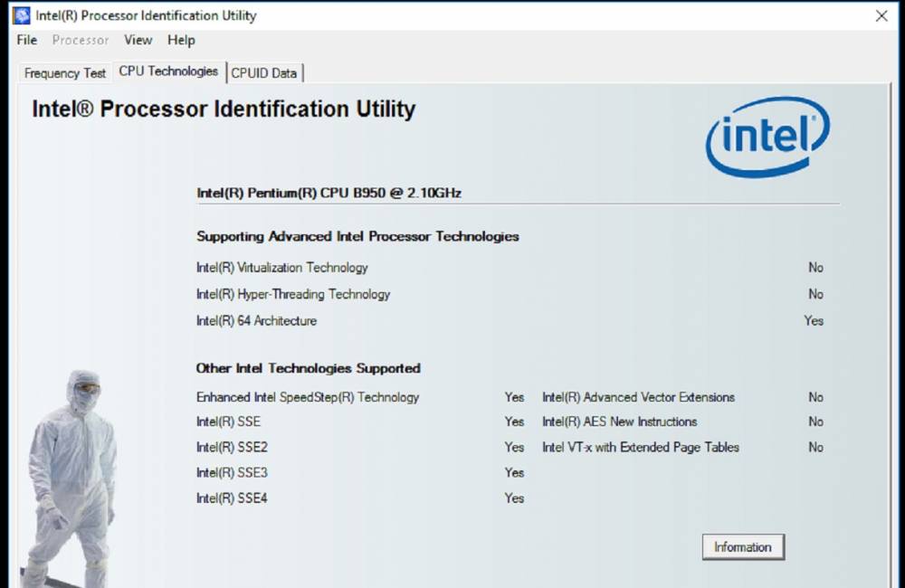Click the app icon in the title bar
The height and width of the screenshot is (588, 905).
coord(22,15)
